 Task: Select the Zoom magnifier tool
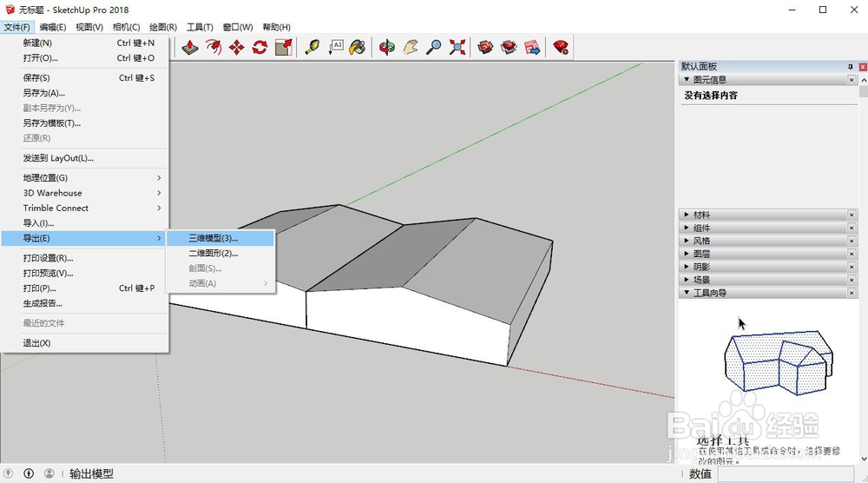point(433,47)
